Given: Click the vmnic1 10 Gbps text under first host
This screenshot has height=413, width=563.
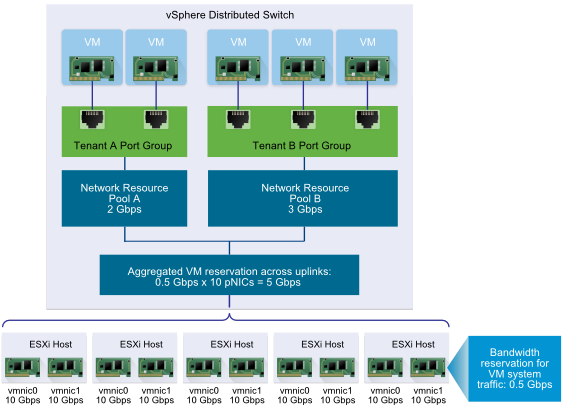Looking at the screenshot, I should (x=66, y=395).
